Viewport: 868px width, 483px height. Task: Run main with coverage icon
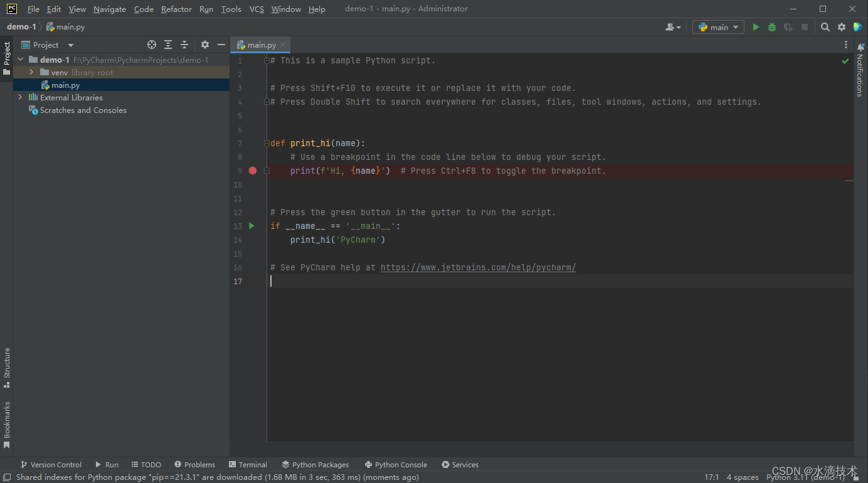[788, 27]
